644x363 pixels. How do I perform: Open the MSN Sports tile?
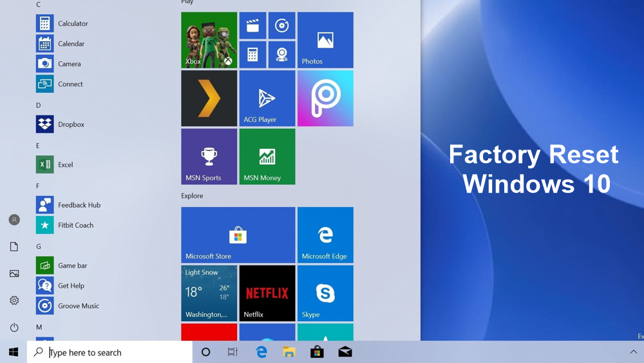tap(209, 157)
